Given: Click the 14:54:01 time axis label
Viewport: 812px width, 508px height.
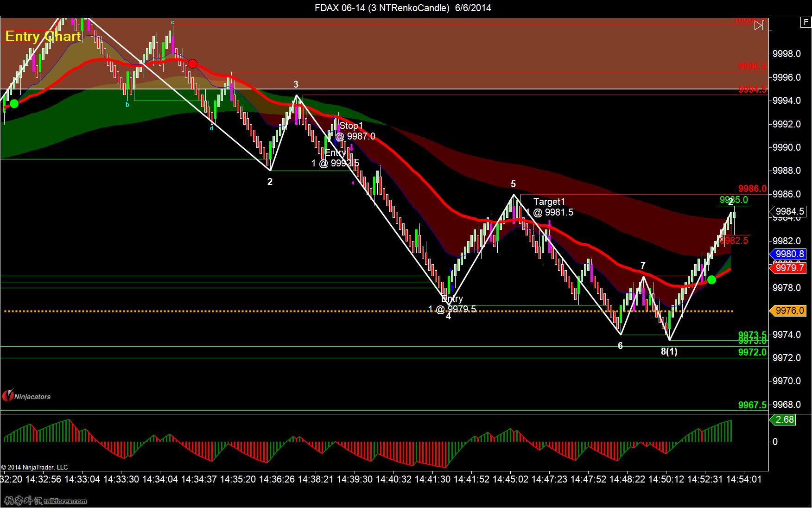Looking at the screenshot, I should 744,479.
